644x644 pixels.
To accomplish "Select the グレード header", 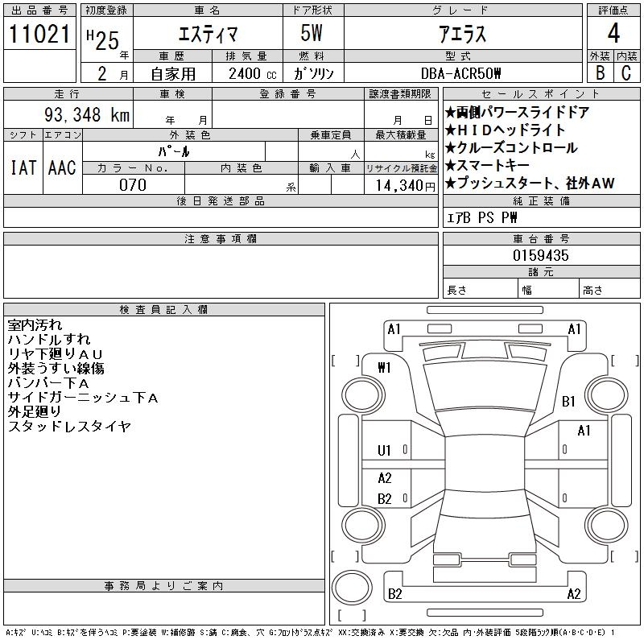I will 463,10.
